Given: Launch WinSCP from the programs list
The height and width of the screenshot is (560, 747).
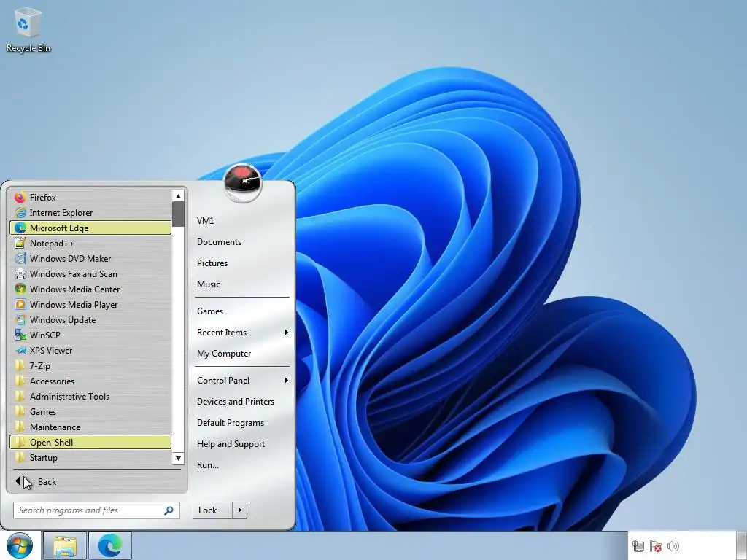Looking at the screenshot, I should (90, 335).
